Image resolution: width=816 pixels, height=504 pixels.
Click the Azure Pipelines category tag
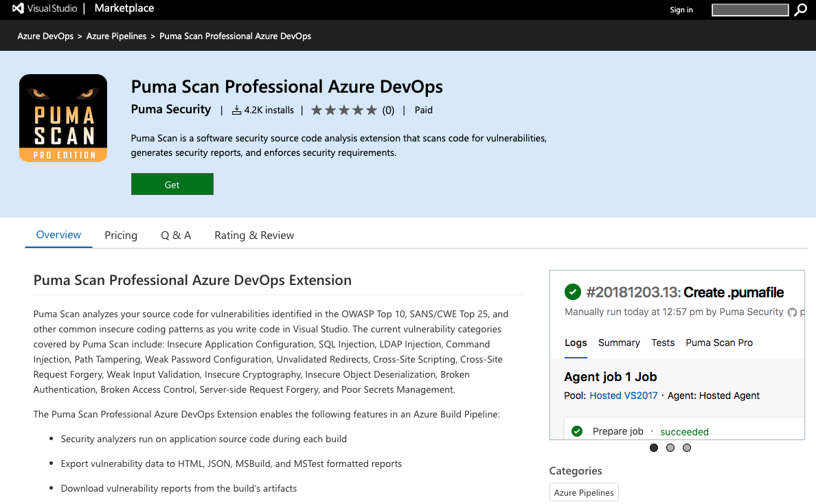pyautogui.click(x=584, y=492)
